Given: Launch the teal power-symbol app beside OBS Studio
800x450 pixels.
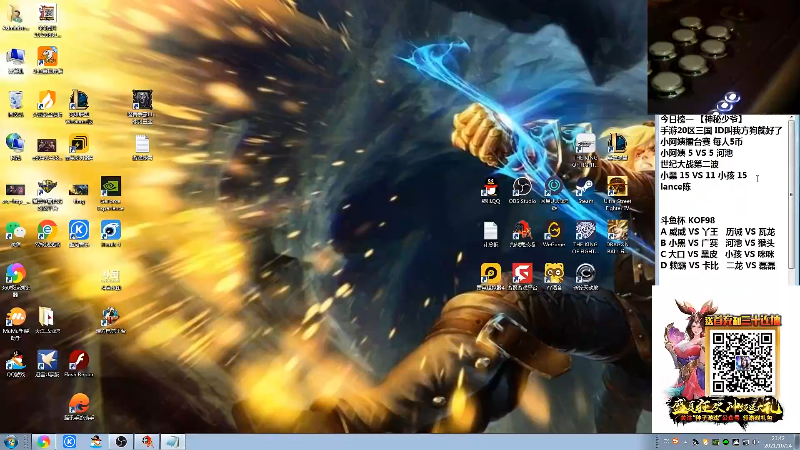Looking at the screenshot, I should pyautogui.click(x=554, y=193).
